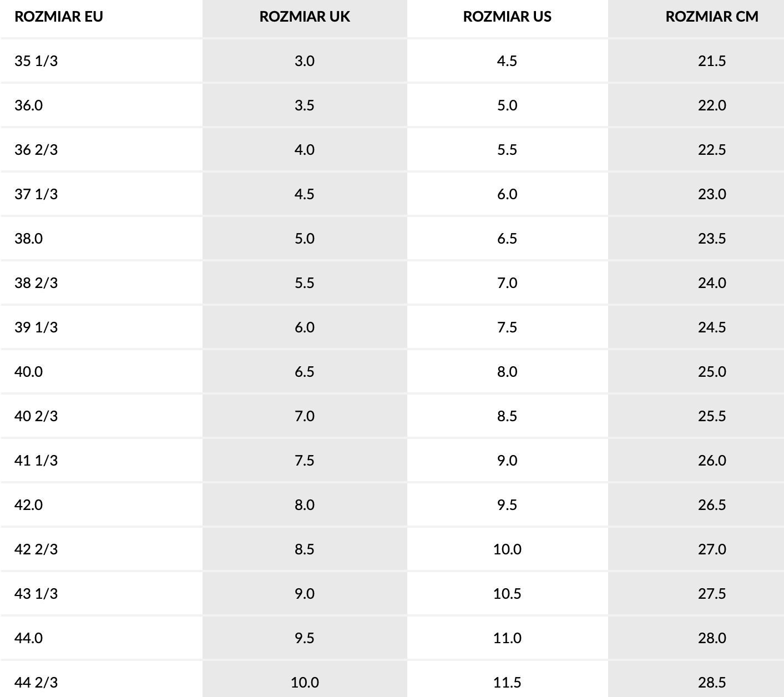This screenshot has height=697, width=784.
Task: Select EU size 40 2/3 cell
Action: (x=36, y=416)
